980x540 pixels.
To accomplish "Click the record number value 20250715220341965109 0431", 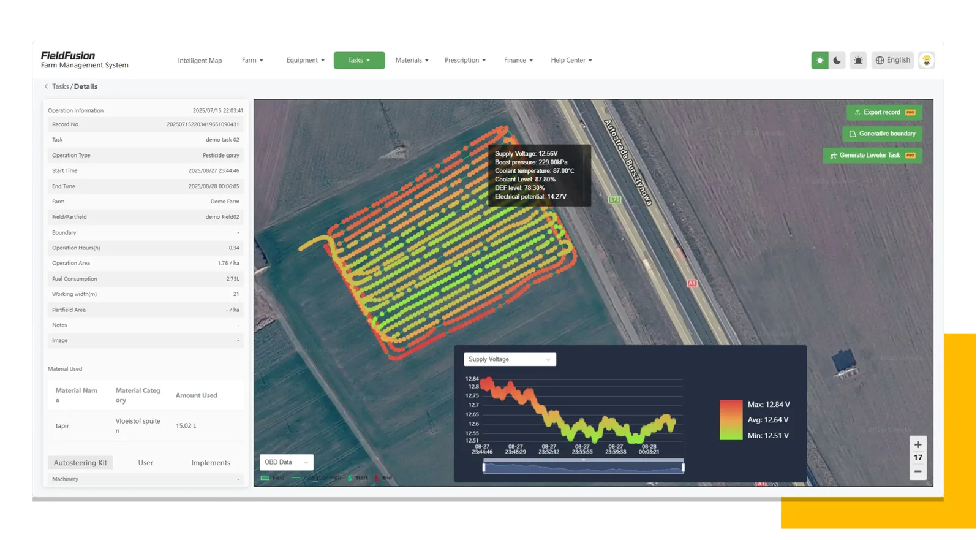I will [x=203, y=124].
